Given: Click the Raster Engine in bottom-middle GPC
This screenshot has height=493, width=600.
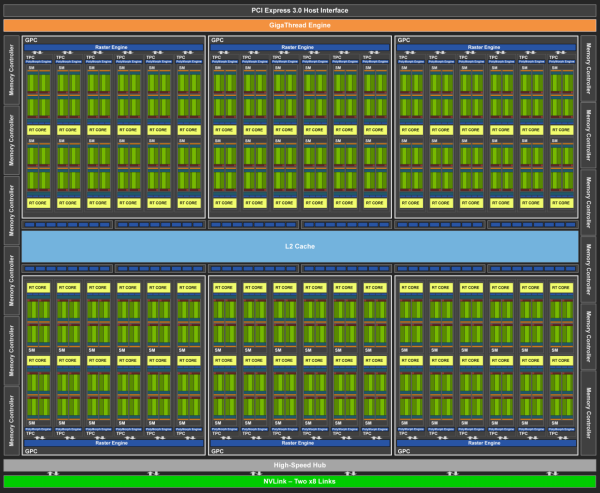Looking at the screenshot, I should coord(299,442).
